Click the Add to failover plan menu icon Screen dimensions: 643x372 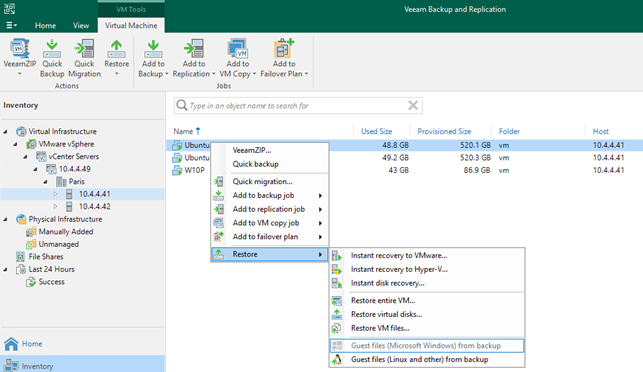point(219,237)
